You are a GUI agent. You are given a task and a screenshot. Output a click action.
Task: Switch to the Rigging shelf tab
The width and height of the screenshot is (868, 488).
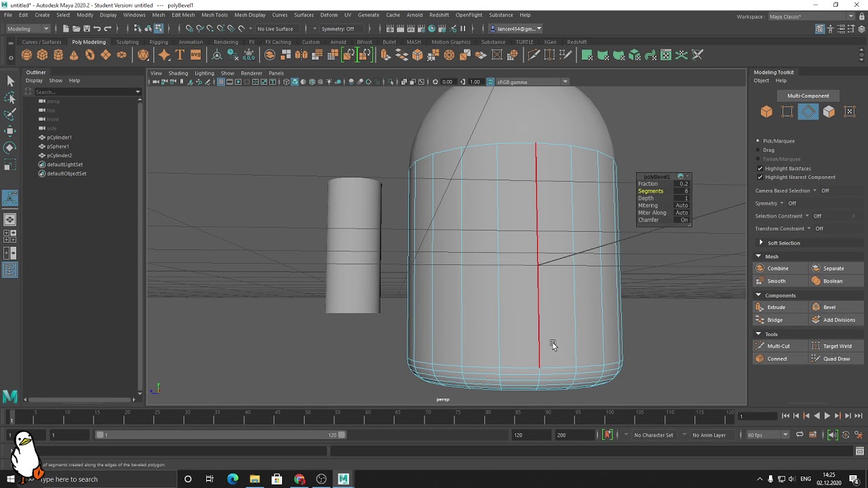[x=159, y=42]
